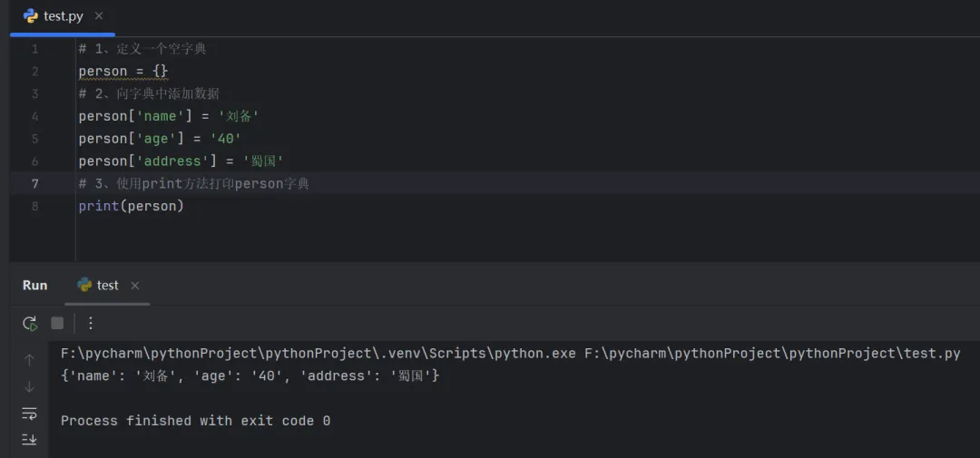The image size is (980, 458).
Task: Place cursor on the print(person) line
Action: [132, 206]
